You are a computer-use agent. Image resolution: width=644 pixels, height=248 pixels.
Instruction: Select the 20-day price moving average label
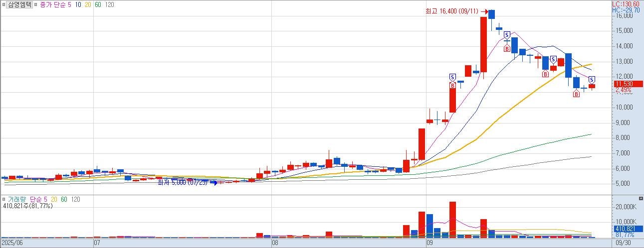coord(87,4)
